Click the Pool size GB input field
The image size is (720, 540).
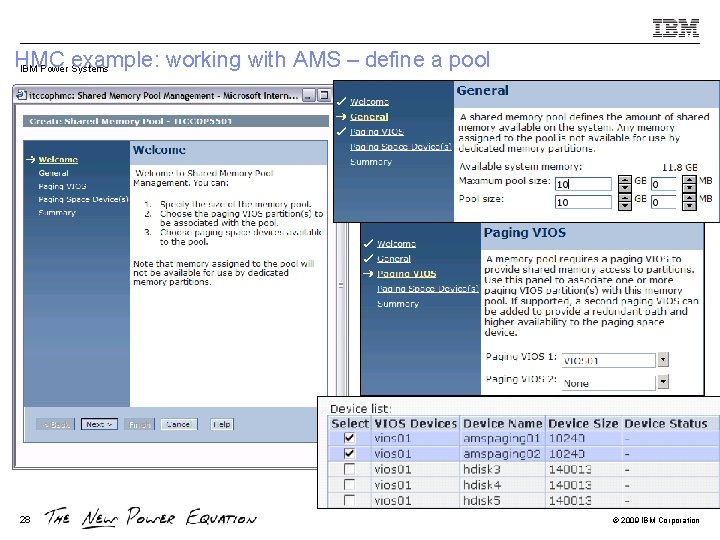[x=583, y=202]
